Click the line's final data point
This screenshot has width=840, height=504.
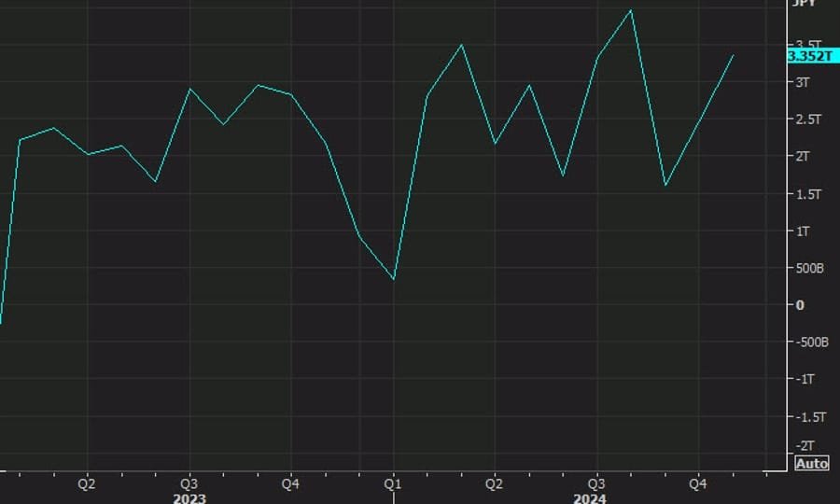tap(734, 55)
